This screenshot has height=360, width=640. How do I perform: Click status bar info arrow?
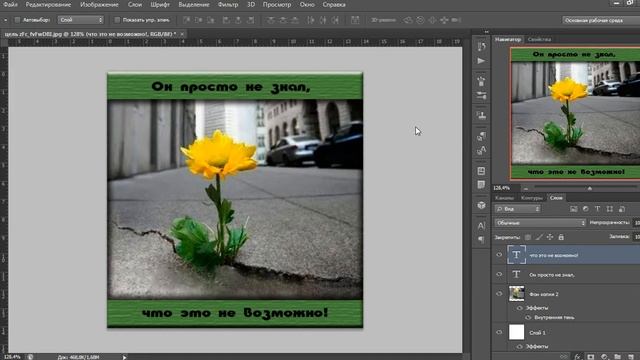pyautogui.click(x=124, y=357)
